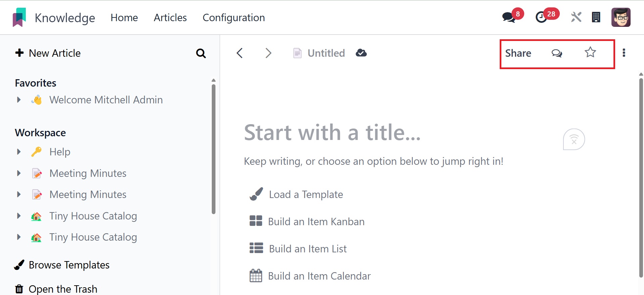The image size is (644, 295).
Task: Open the company switcher building icon
Action: click(596, 17)
